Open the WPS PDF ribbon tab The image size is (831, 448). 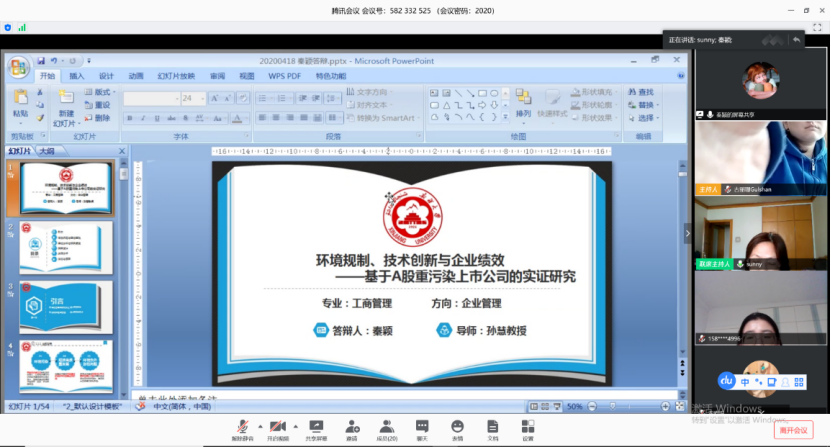coord(285,76)
